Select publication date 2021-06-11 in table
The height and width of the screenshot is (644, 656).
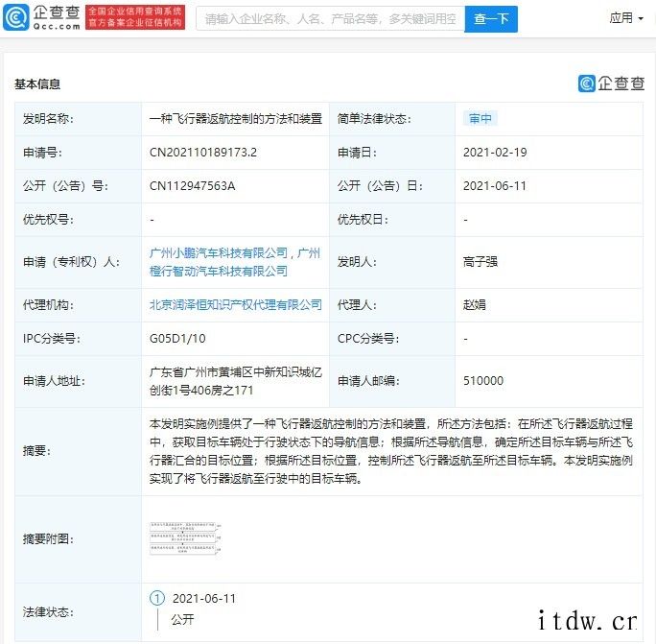click(x=495, y=186)
